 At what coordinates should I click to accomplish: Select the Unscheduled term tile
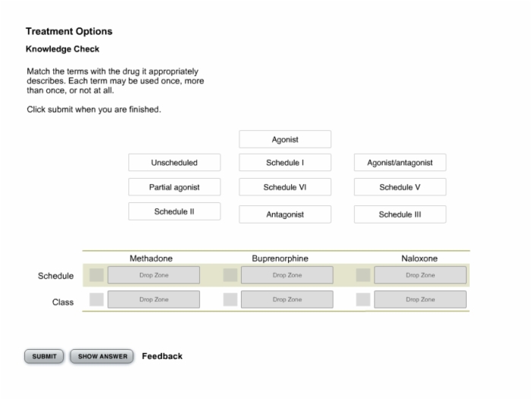pos(174,162)
